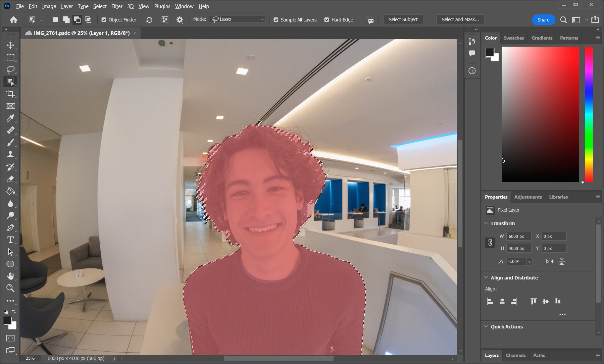Collapse the Transform section

pos(486,223)
